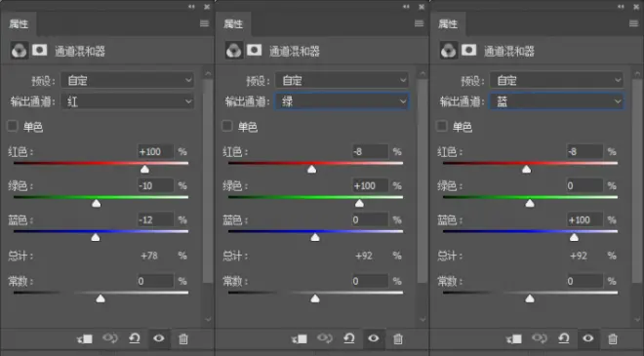Click clip-to-layer icon in Green channel panel
This screenshot has width=644, height=356.
(300, 338)
